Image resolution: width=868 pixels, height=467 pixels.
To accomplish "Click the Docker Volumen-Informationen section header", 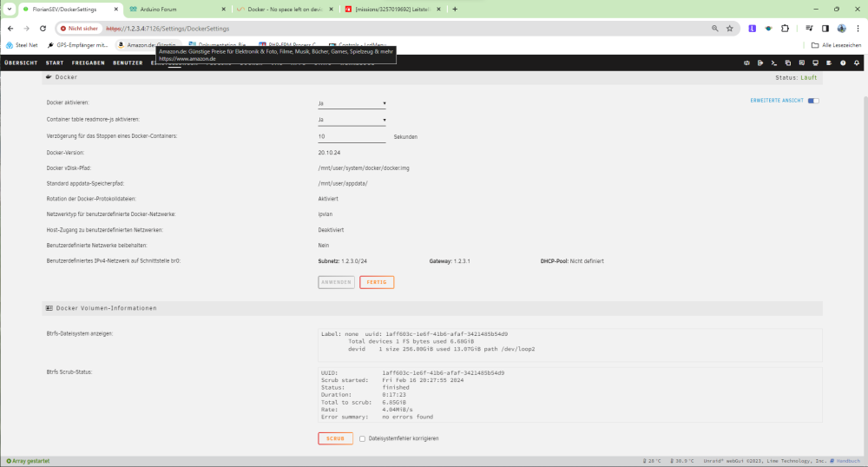I will click(x=431, y=308).
